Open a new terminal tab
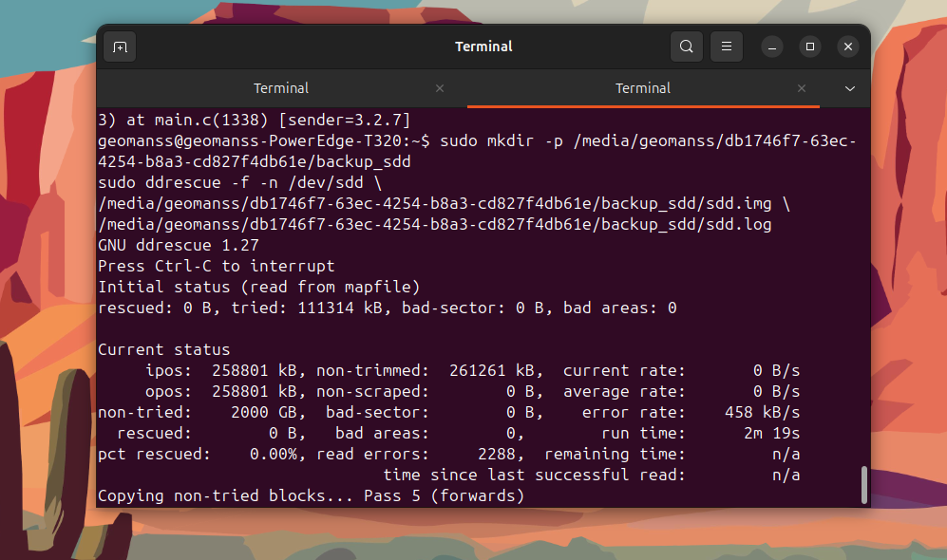Viewport: 947px width, 560px height. 120,47
